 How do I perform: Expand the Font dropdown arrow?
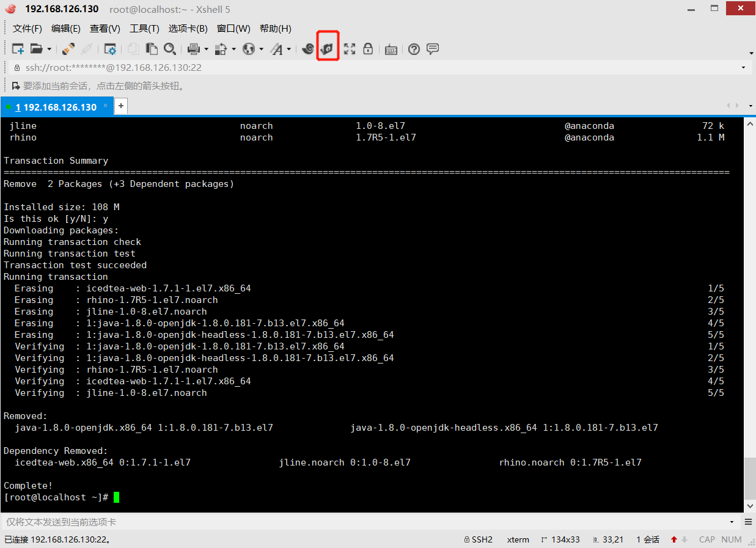pyautogui.click(x=288, y=49)
